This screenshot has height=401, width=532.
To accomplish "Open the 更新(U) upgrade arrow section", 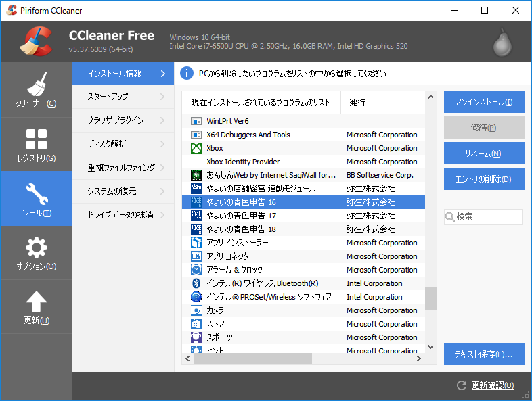I will 37,307.
